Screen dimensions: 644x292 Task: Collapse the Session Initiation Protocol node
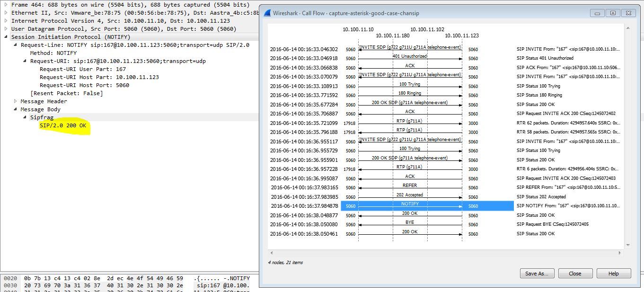6,37
